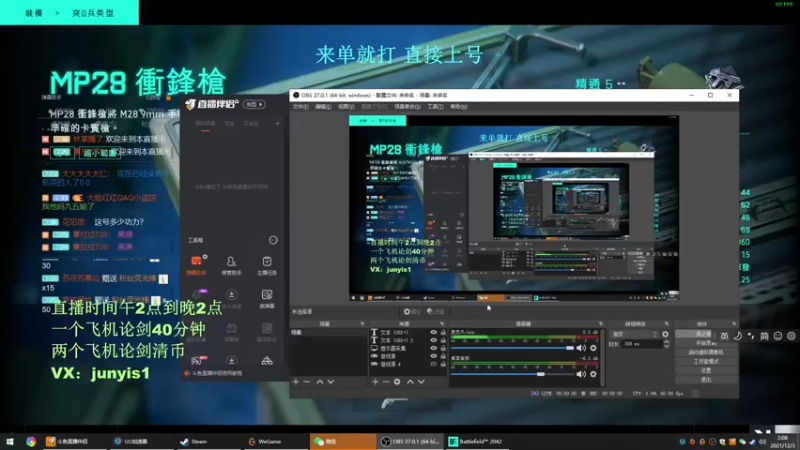The height and width of the screenshot is (450, 800).
Task: Pop out the controls dock panel
Action: point(734,323)
